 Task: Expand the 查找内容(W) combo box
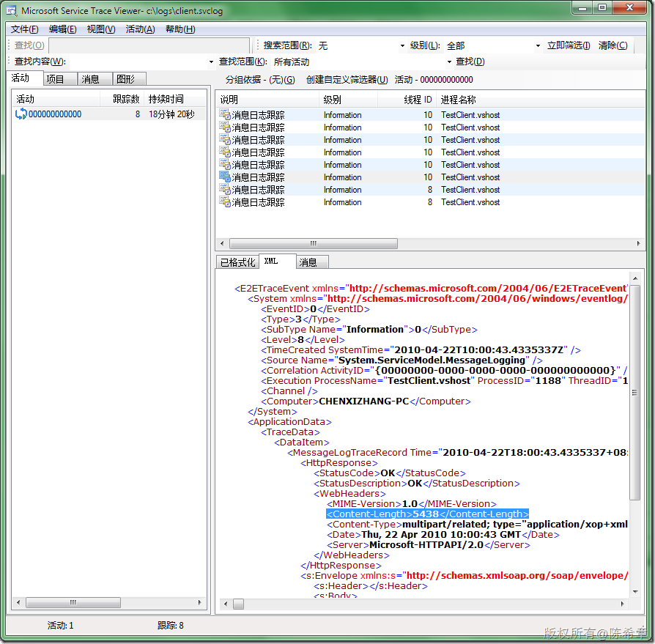pos(211,62)
